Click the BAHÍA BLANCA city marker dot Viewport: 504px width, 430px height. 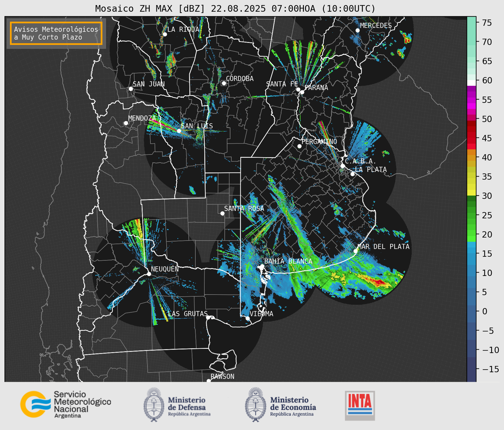click(x=262, y=266)
